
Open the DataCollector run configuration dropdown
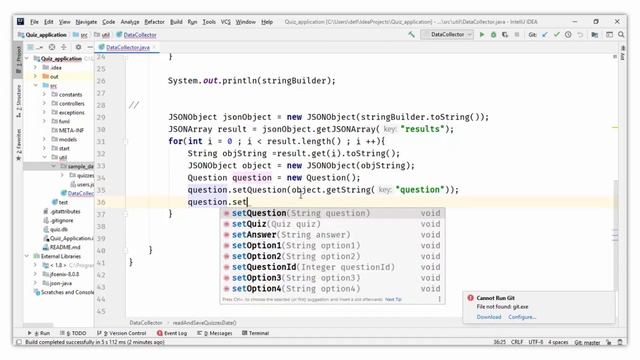447,35
